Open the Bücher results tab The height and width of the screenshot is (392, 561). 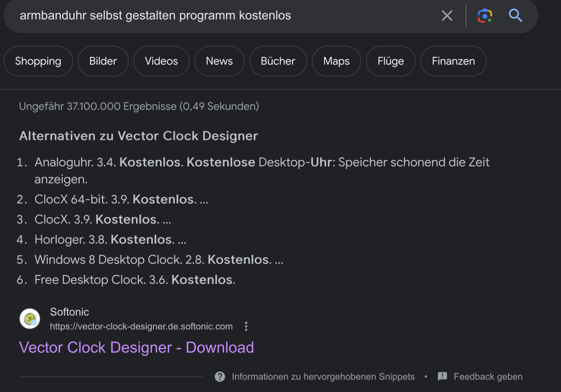[x=278, y=61]
